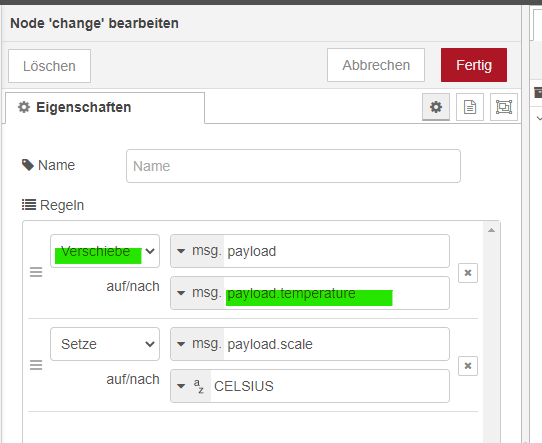Image resolution: width=542 pixels, height=443 pixels.
Task: Open node appearance settings icon
Action: pyautogui.click(x=504, y=107)
